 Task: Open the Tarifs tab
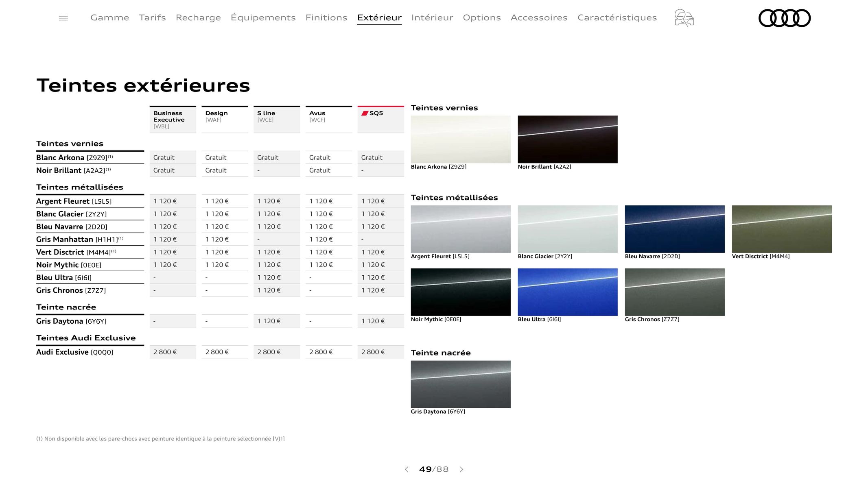coord(152,17)
